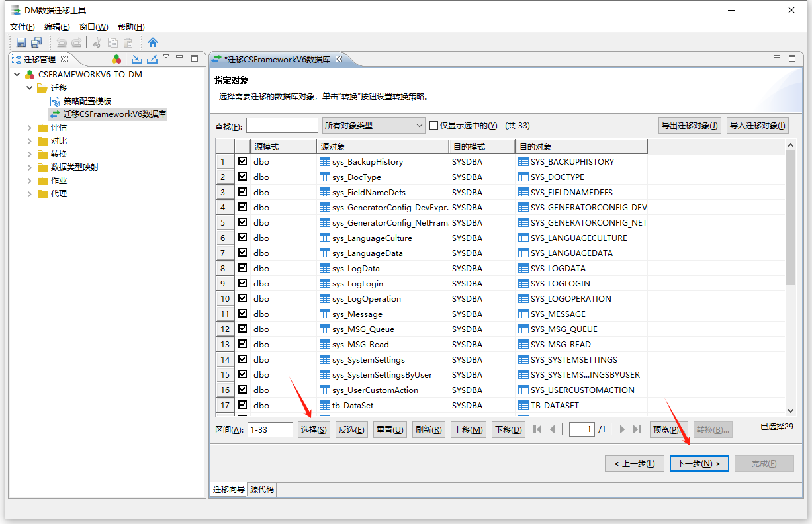Click the table icon of sys_BackupHistory
The image size is (812, 524).
(x=324, y=161)
